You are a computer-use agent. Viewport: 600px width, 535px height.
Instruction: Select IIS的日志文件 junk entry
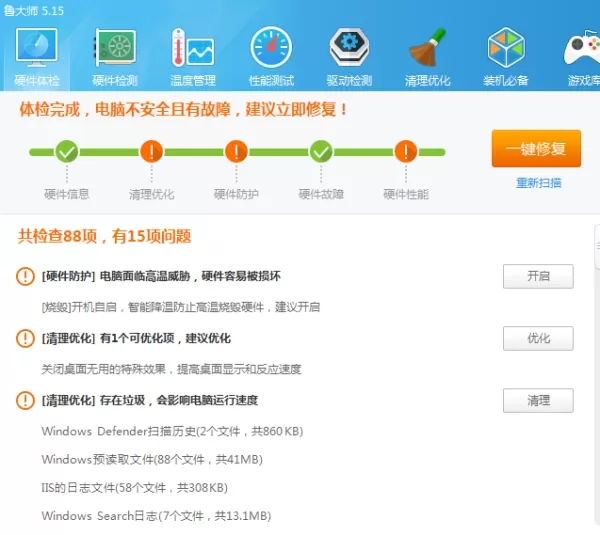[x=134, y=488]
